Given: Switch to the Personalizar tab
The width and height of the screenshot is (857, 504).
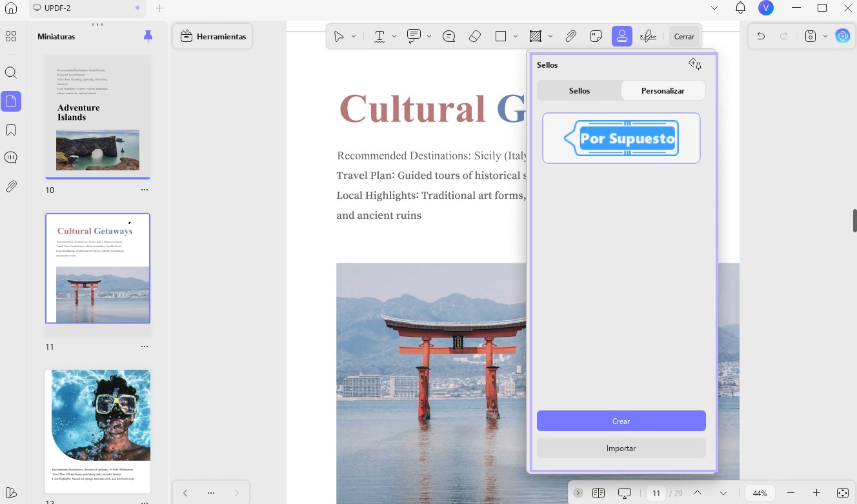Looking at the screenshot, I should coord(663,91).
